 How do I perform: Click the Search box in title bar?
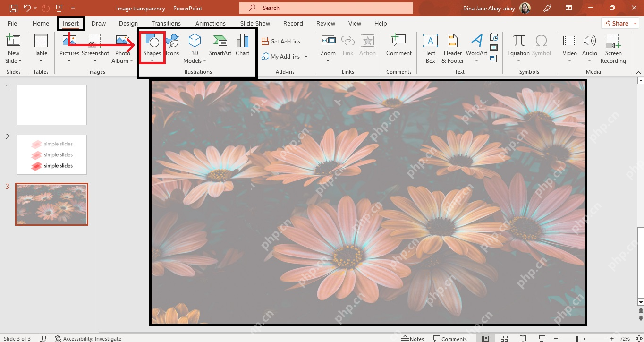coord(326,8)
